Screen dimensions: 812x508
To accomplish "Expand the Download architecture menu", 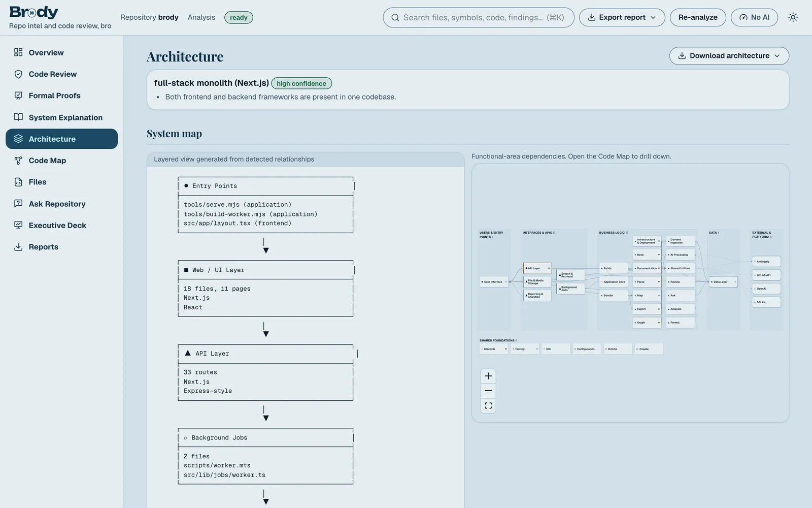I will (x=729, y=56).
